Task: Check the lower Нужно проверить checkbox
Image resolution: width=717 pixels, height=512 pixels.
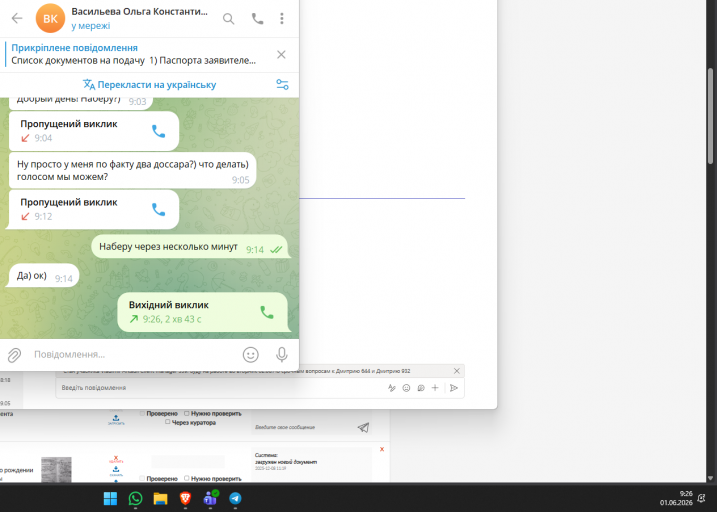Action: [x=187, y=478]
